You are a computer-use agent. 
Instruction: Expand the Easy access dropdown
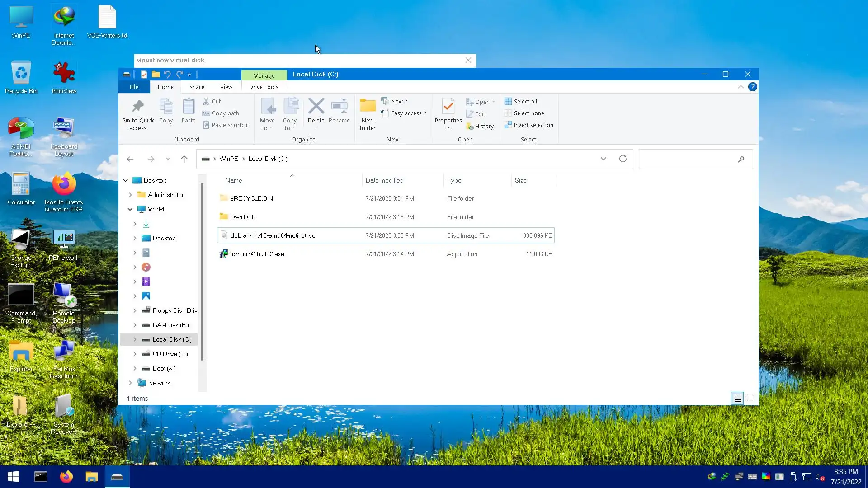click(404, 113)
